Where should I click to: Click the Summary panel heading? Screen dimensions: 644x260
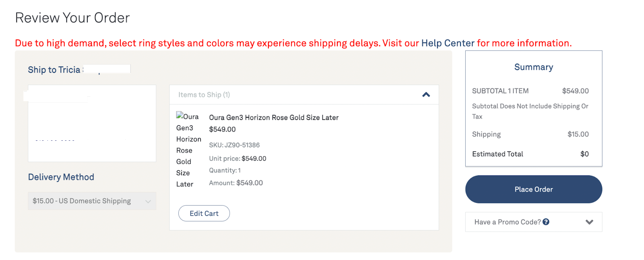(533, 67)
